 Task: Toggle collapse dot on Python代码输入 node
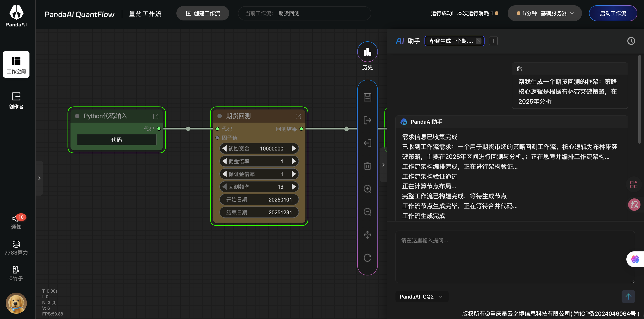(77, 116)
